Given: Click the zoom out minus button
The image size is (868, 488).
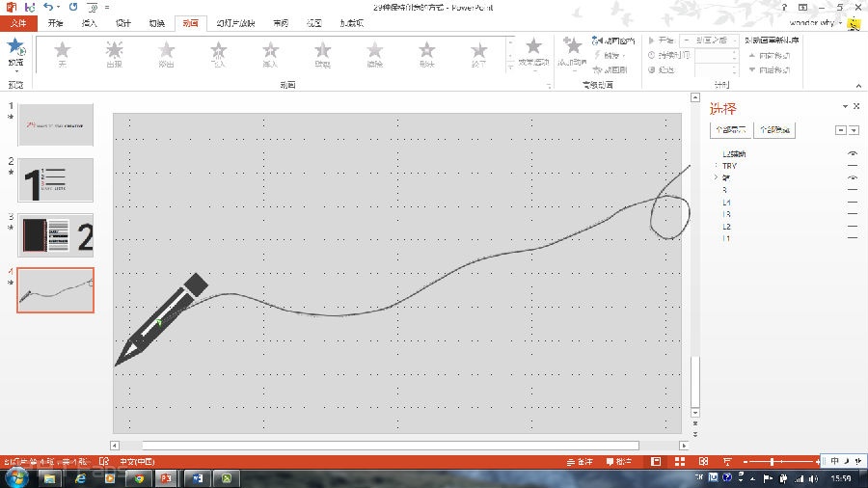Looking at the screenshot, I should coord(746,461).
